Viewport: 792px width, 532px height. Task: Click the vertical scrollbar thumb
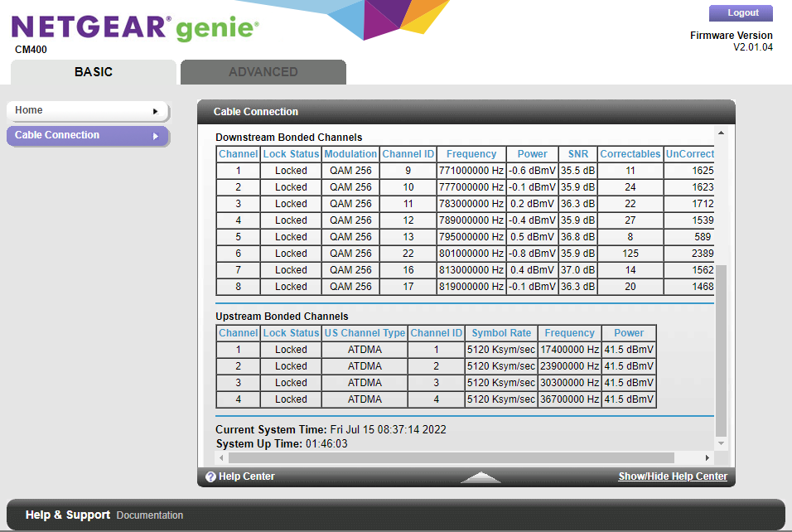tap(720, 348)
